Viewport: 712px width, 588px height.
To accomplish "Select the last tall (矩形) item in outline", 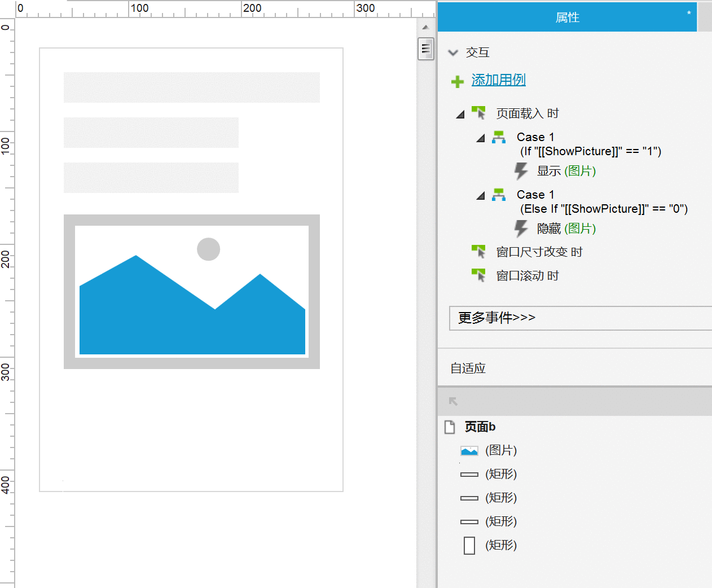I will click(x=490, y=545).
